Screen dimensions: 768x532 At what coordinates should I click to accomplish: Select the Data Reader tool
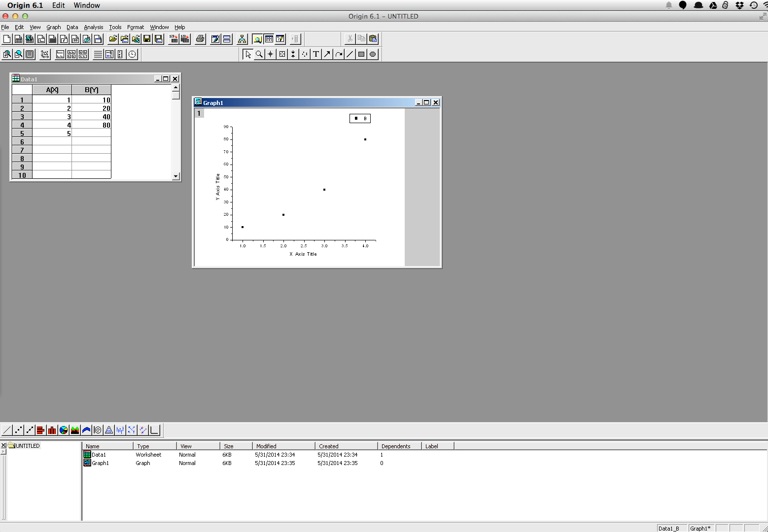281,54
